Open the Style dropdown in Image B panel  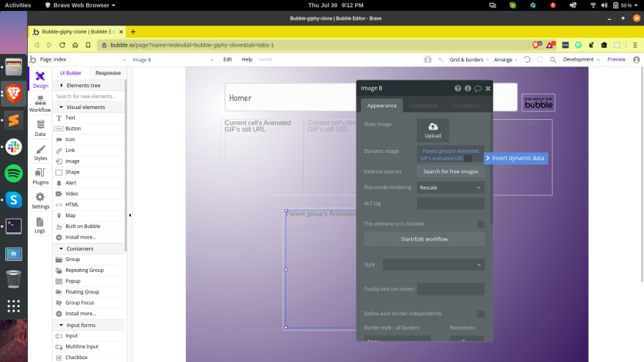[x=434, y=265]
